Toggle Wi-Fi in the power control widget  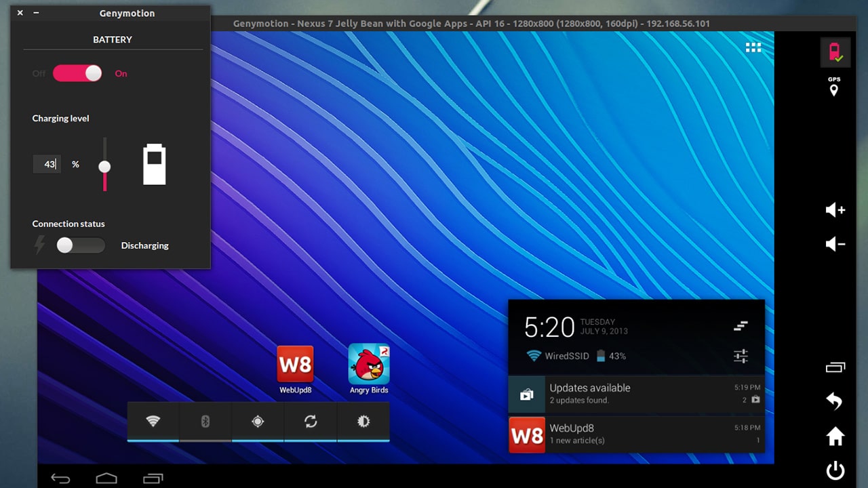click(153, 422)
